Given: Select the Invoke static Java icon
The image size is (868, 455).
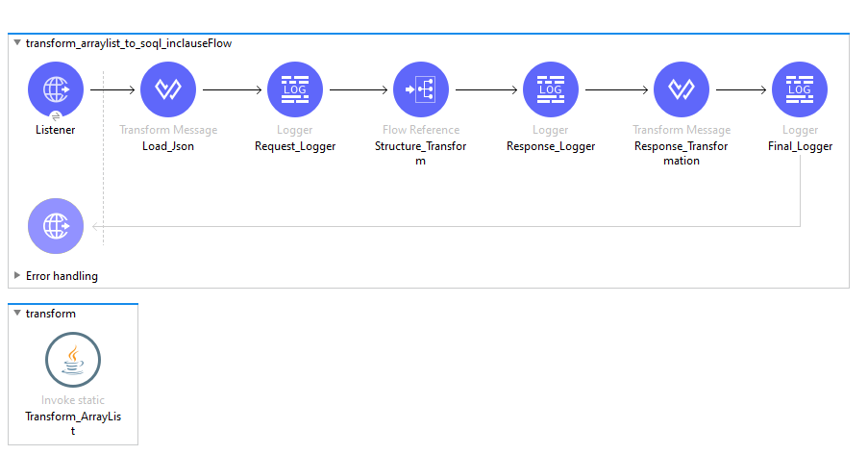Looking at the screenshot, I should [x=73, y=360].
